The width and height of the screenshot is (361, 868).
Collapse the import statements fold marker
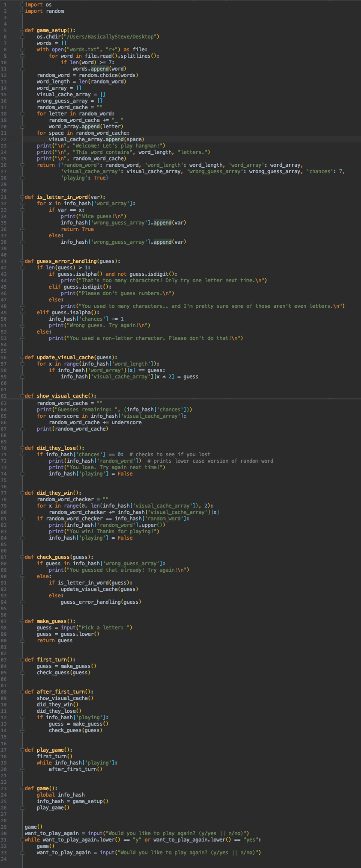point(22,5)
